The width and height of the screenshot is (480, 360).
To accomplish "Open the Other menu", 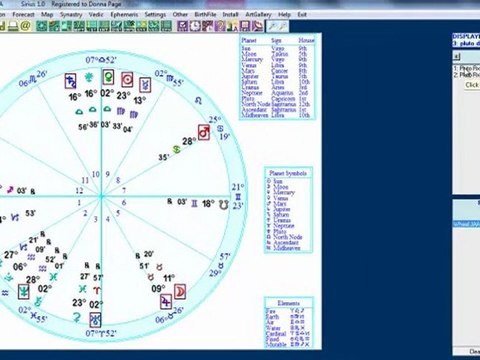I will coord(180,15).
